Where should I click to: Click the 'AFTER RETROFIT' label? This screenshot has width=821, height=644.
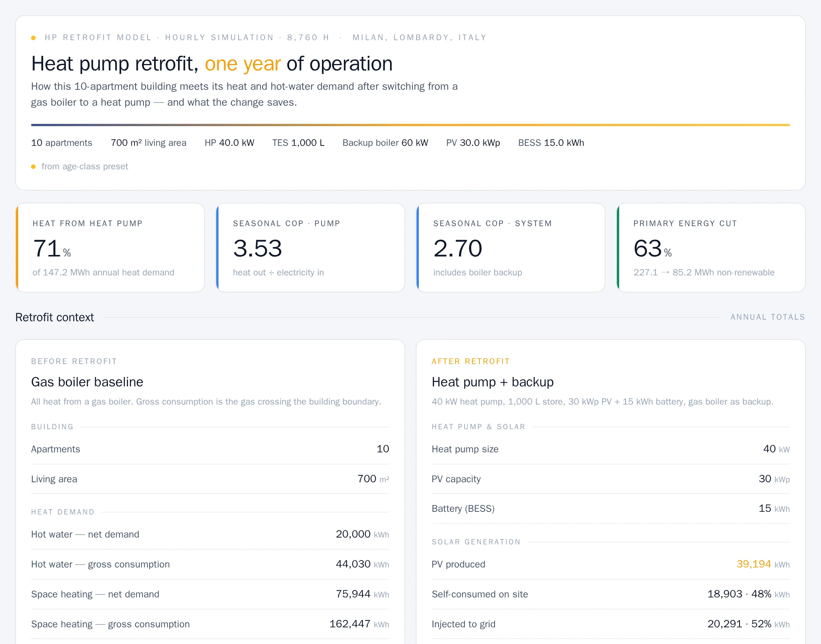(471, 361)
